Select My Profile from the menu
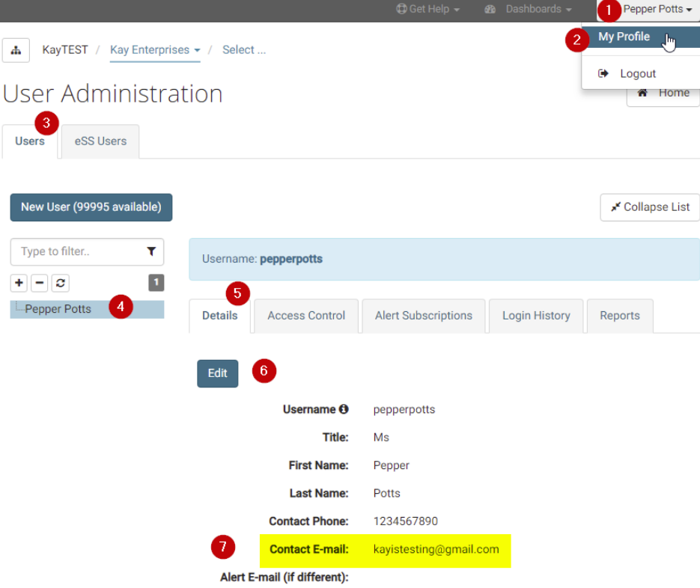Image resolution: width=700 pixels, height=588 pixels. click(x=624, y=36)
